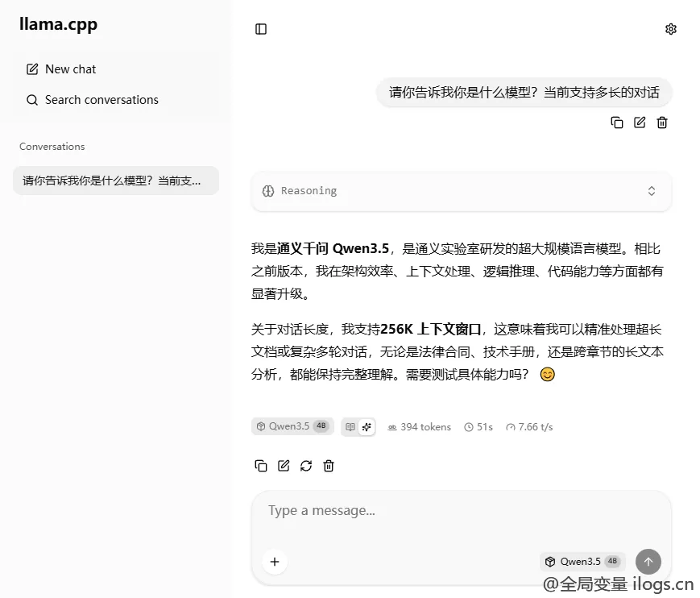Expand the Reasoning section
This screenshot has height=598, width=700.
coord(461,191)
